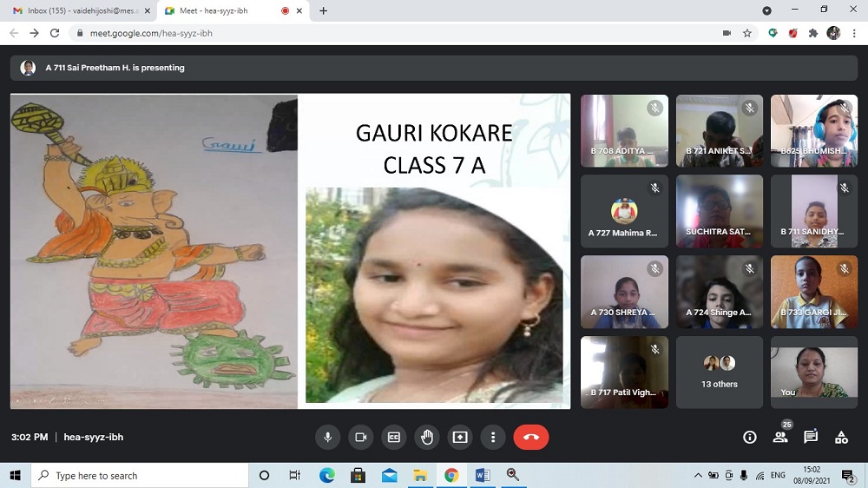Open the Chrome three-dot menu

point(854,33)
